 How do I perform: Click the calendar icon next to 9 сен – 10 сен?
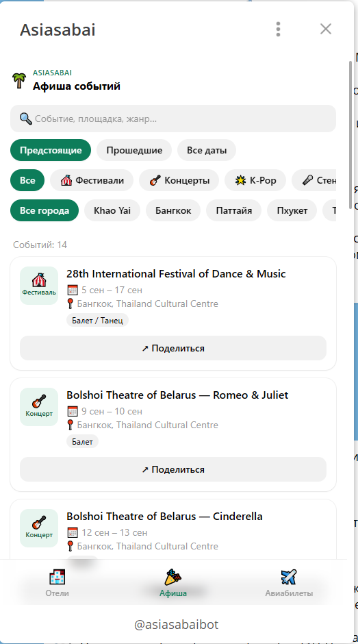[x=73, y=412]
